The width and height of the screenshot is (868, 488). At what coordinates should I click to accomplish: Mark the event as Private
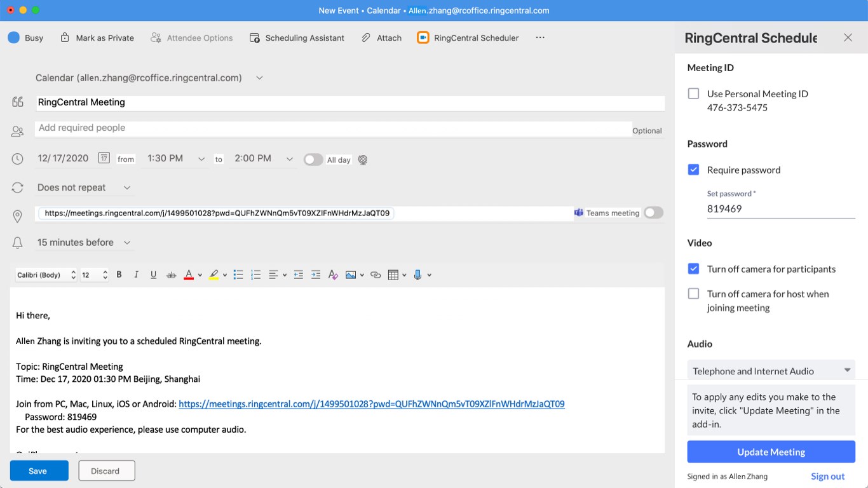(97, 38)
